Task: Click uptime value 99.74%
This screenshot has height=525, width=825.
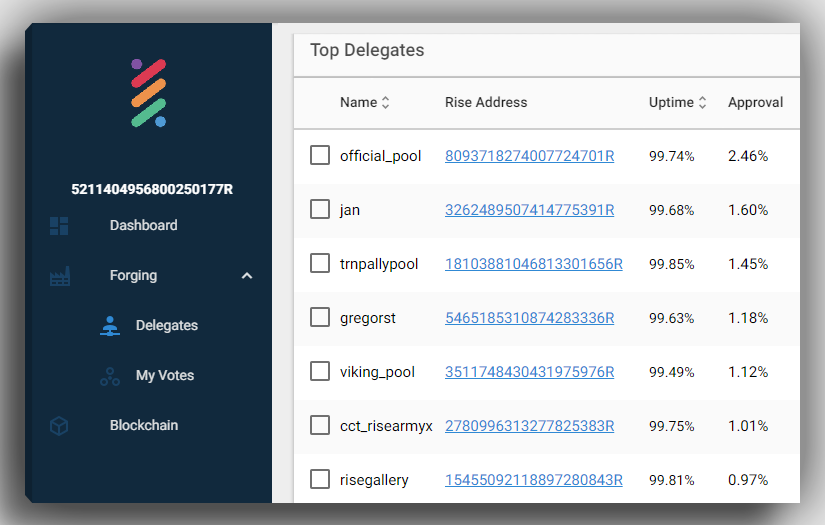Action: pos(671,156)
